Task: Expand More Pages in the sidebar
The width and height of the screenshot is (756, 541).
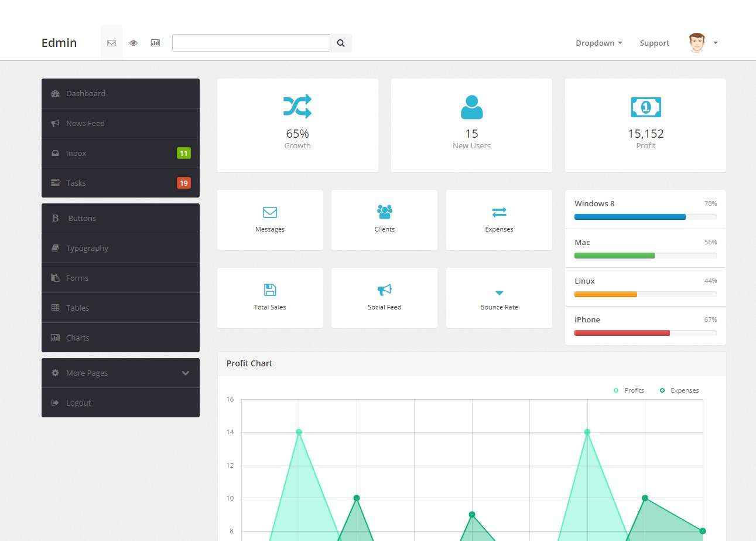Action: click(120, 373)
